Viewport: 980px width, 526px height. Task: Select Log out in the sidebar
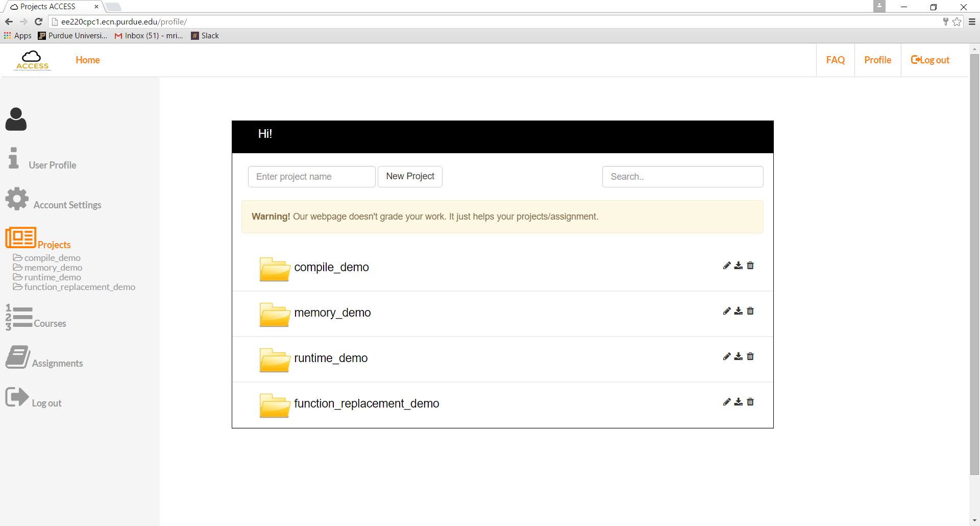pyautogui.click(x=46, y=403)
